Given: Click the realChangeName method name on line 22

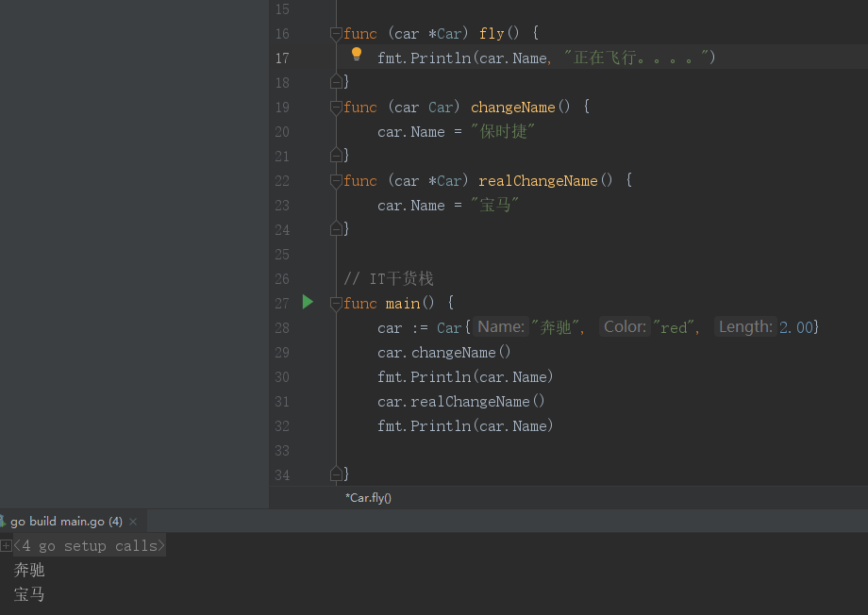Looking at the screenshot, I should 538,181.
